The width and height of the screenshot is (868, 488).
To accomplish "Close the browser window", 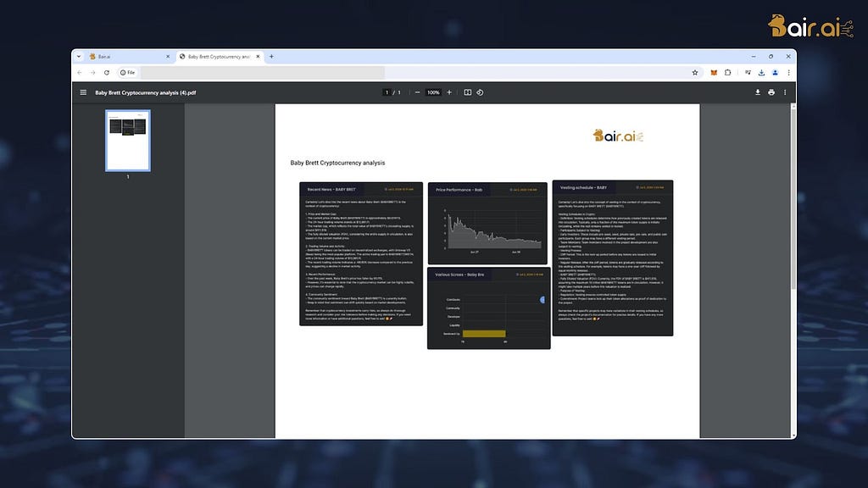I will (788, 57).
